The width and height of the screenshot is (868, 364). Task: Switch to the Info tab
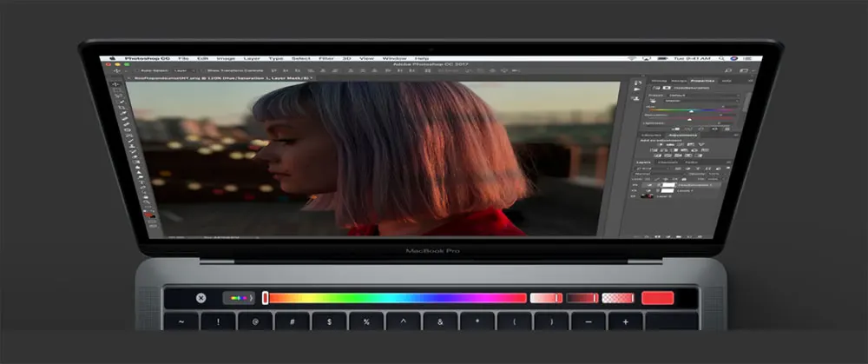[727, 81]
